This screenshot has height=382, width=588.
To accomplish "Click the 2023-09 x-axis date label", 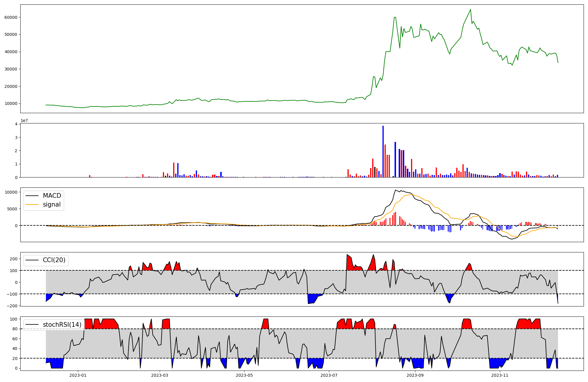I will 415,375.
